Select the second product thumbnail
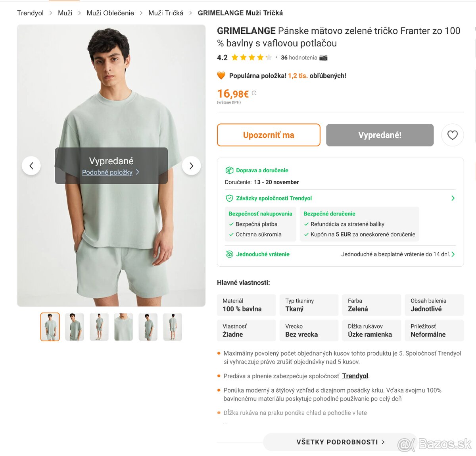476x456 pixels. click(x=75, y=327)
